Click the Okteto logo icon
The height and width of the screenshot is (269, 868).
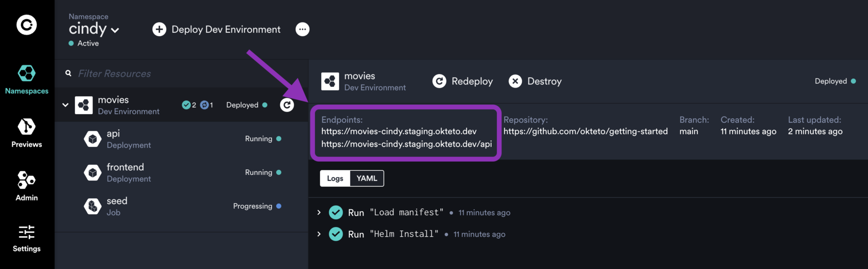pyautogui.click(x=27, y=25)
